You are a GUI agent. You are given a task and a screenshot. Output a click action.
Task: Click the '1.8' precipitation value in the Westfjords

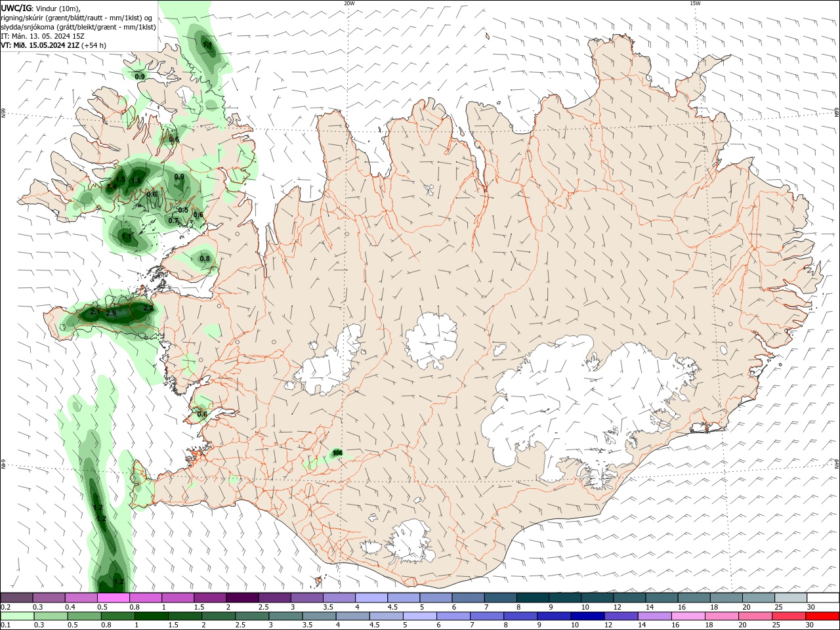point(136,181)
